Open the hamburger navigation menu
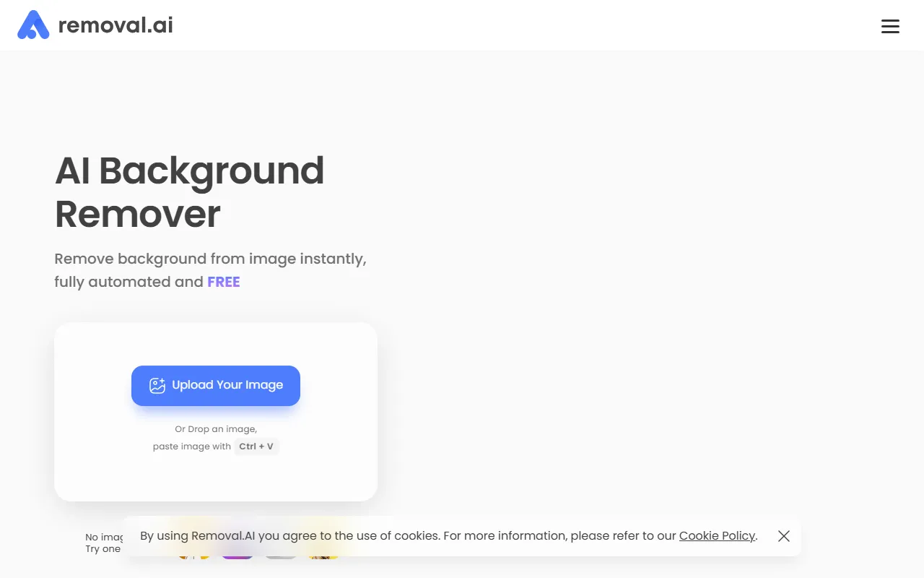 coord(890,26)
